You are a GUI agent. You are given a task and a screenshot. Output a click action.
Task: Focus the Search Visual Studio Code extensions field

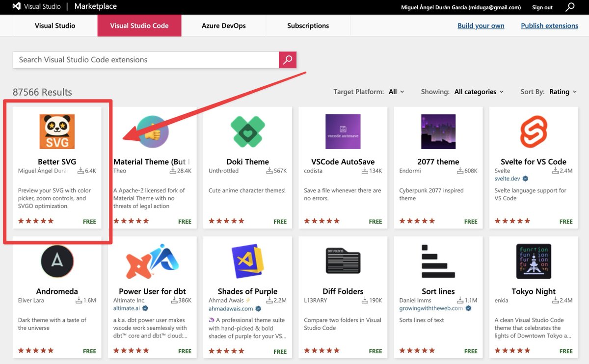click(146, 60)
